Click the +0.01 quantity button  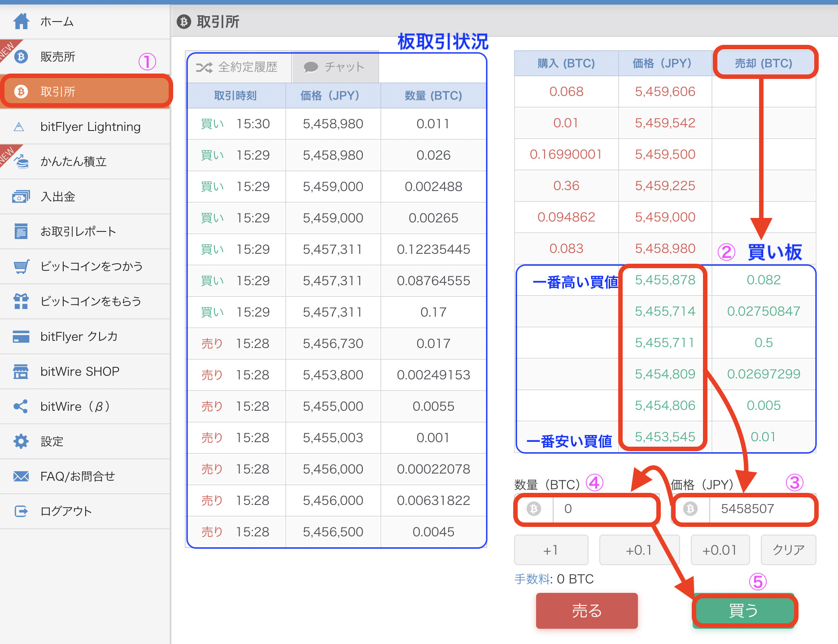(x=720, y=550)
